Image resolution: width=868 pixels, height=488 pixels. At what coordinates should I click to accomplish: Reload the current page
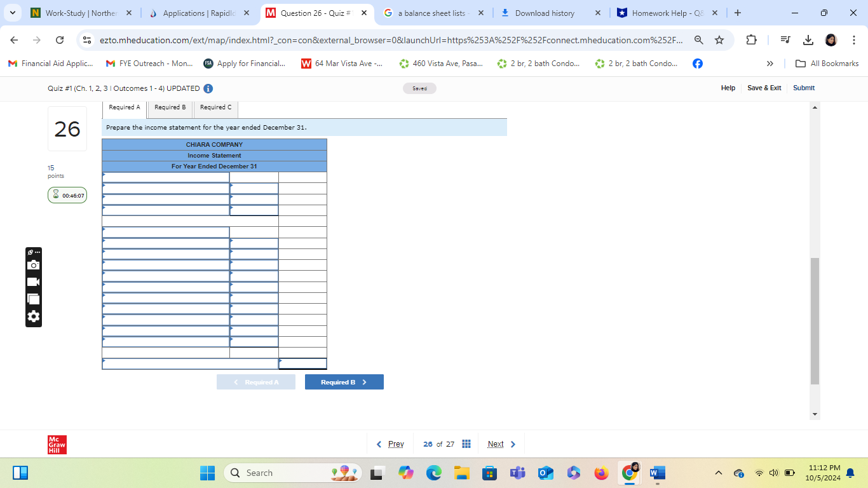tap(60, 40)
